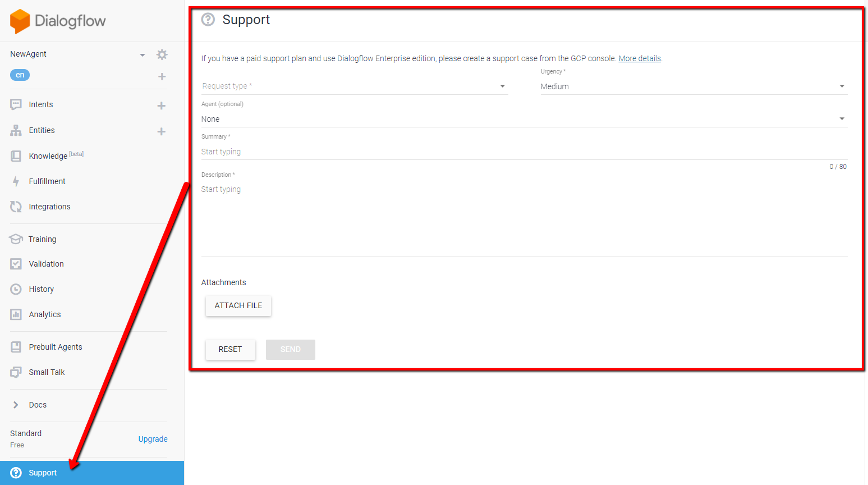Screen dimensions: 868x485
Task: Click the History clock icon
Action: [x=16, y=289]
